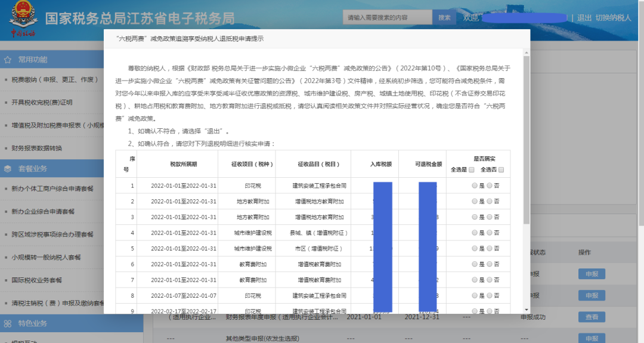The width and height of the screenshot is (644, 343).
Task: Click the dialog scrollbar up arrow
Action: (526, 53)
